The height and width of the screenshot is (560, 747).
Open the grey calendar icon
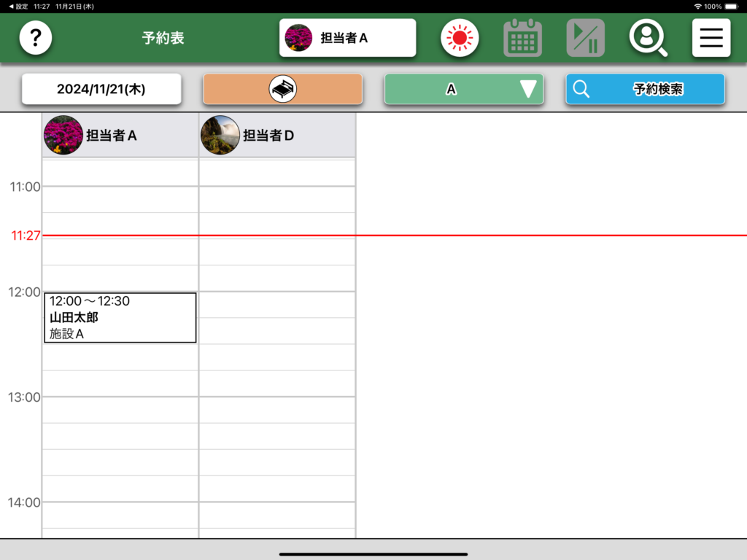pos(522,38)
